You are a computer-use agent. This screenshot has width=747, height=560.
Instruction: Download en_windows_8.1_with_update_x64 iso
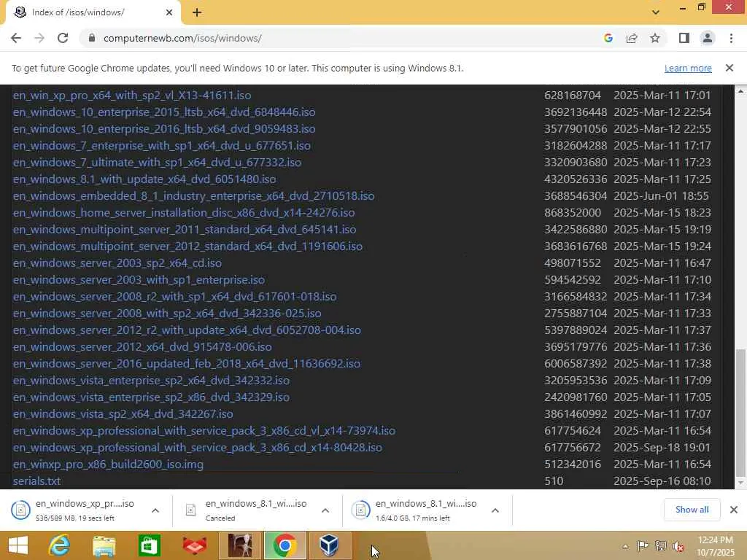click(144, 179)
